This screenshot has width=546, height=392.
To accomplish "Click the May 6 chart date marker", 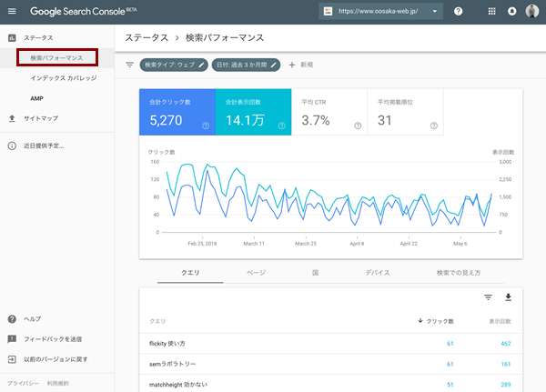I will click(460, 244).
